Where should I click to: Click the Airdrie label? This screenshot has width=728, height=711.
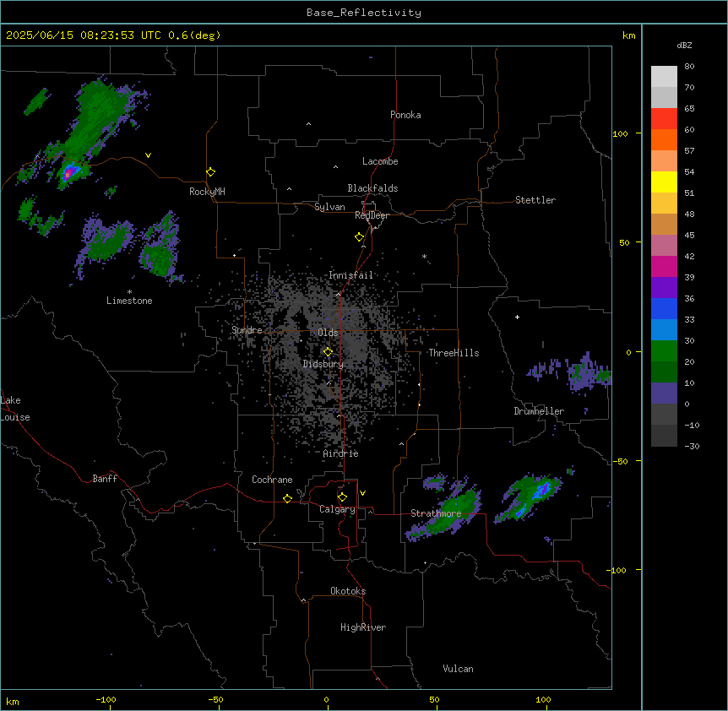[x=341, y=453]
